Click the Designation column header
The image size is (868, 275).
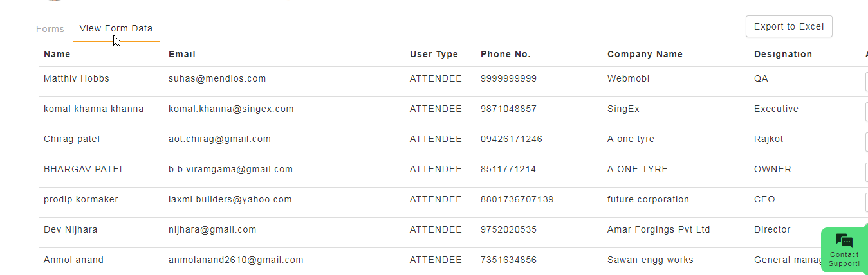pyautogui.click(x=783, y=54)
